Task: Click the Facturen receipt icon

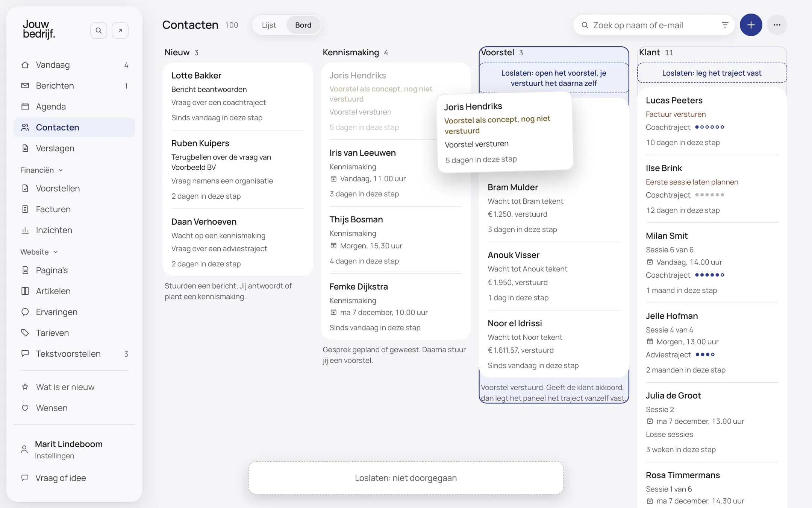Action: 25,209
